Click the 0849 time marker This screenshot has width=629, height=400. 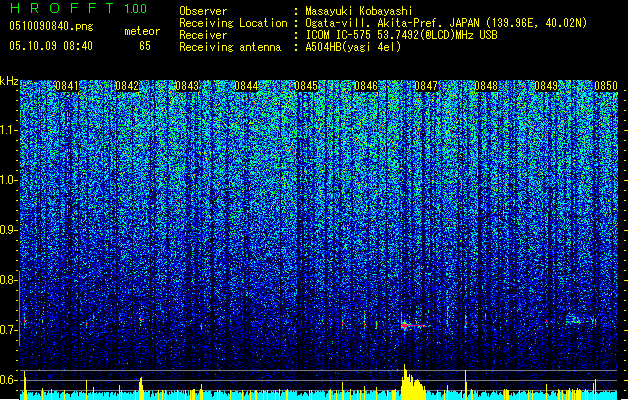[546, 86]
